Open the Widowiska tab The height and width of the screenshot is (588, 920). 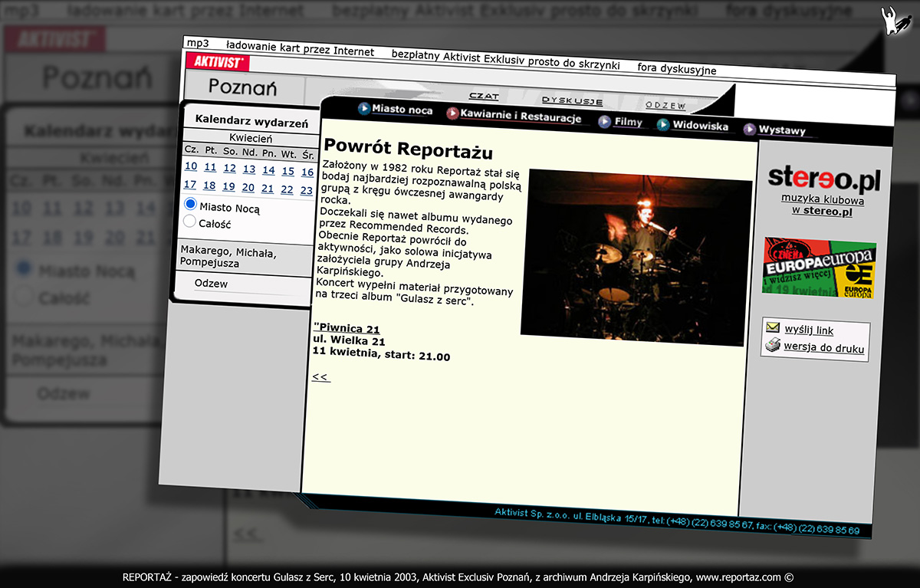[700, 126]
